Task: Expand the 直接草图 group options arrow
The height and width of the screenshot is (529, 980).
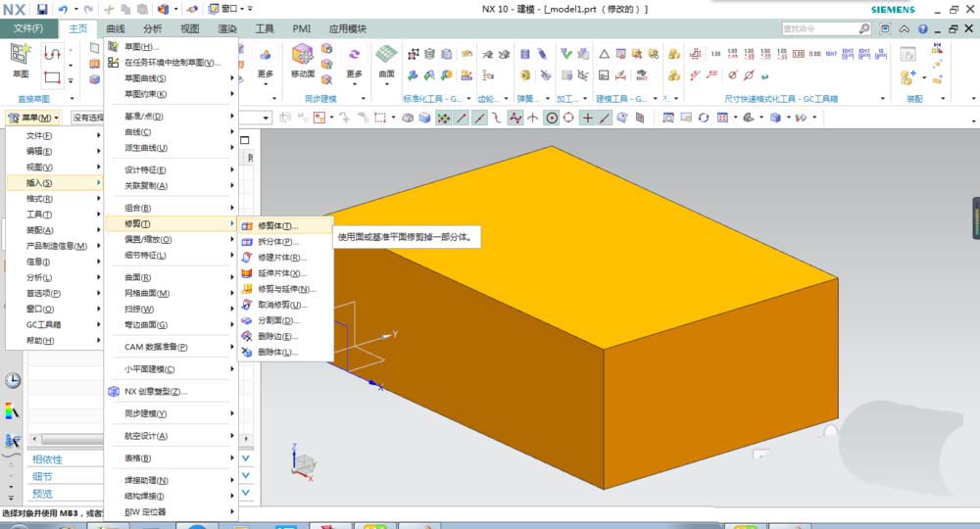Action: click(x=72, y=99)
